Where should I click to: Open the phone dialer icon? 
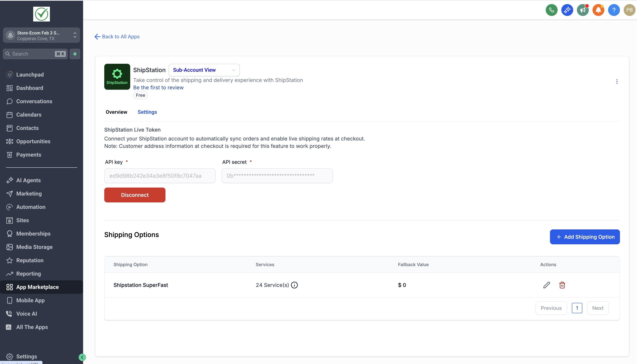pyautogui.click(x=551, y=10)
